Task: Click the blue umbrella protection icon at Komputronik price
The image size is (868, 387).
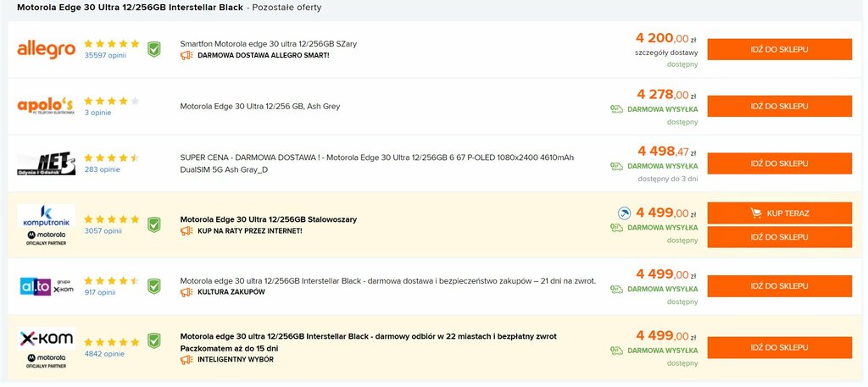Action: 624,213
